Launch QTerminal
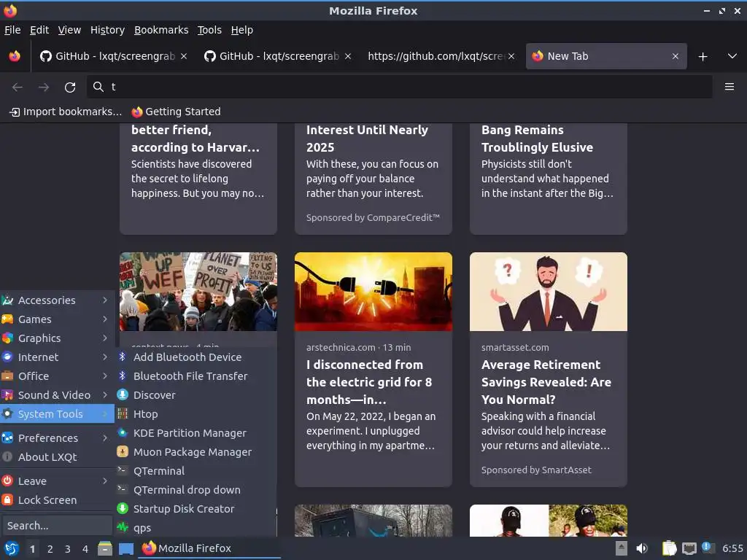The height and width of the screenshot is (560, 747). 196,471
